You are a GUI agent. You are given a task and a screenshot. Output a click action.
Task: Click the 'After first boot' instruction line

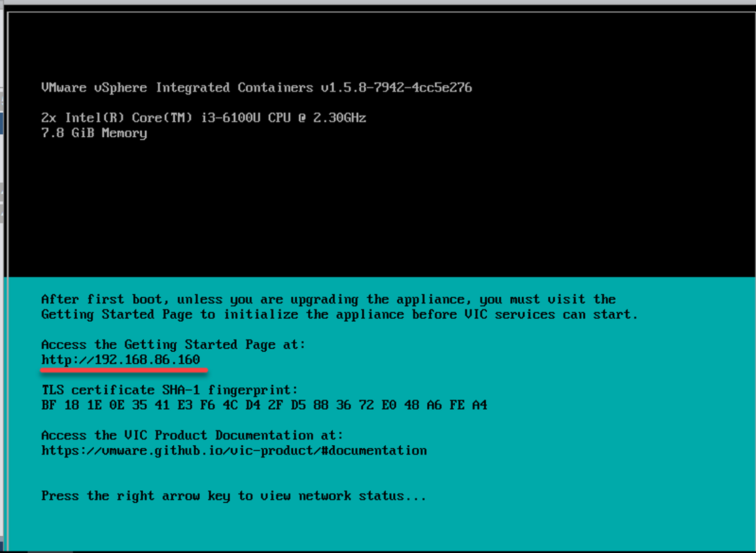(328, 300)
